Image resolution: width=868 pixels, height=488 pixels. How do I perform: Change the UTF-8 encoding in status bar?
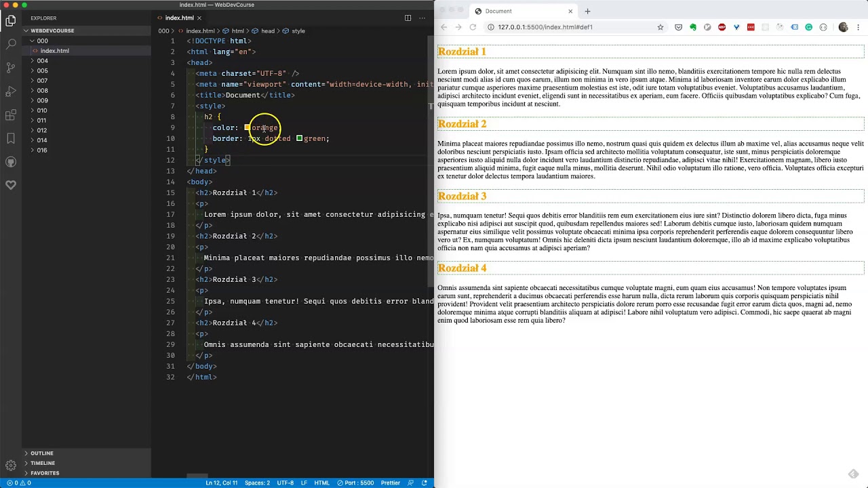285,483
